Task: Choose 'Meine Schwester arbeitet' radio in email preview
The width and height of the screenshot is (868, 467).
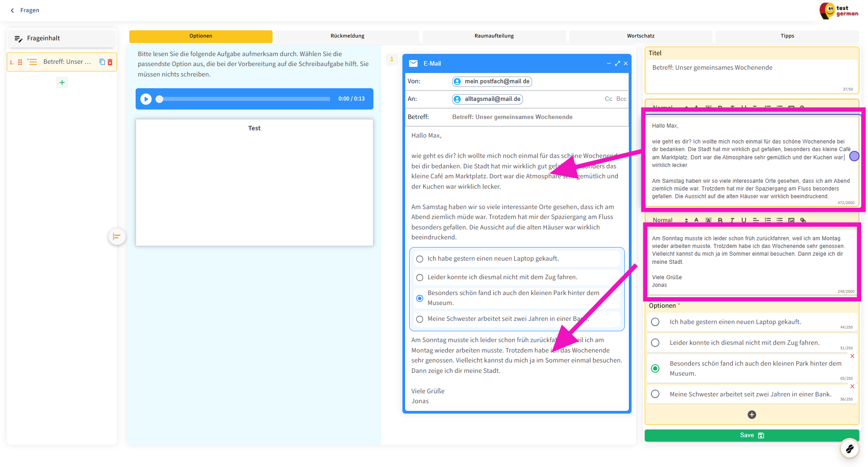Action: [420, 319]
